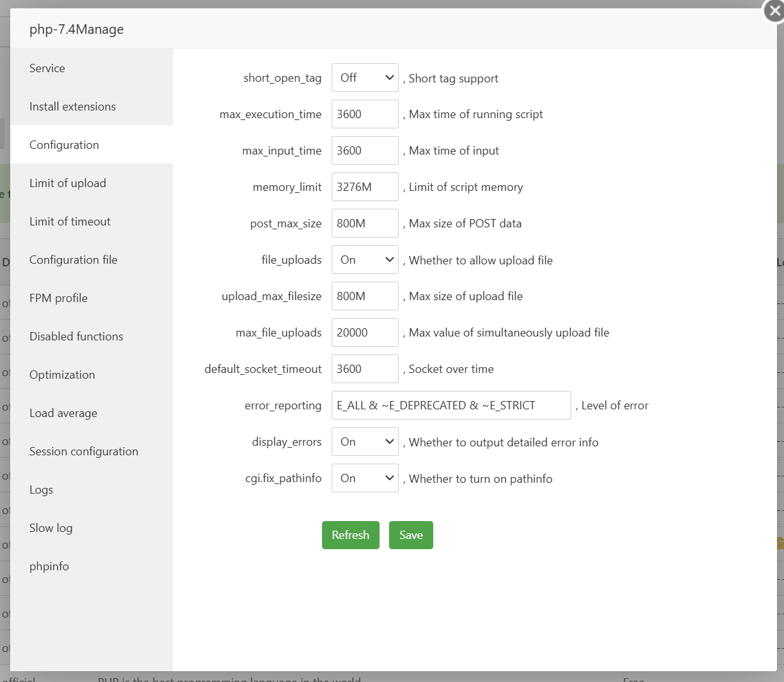784x682 pixels.
Task: Open the Install extensions tab
Action: pyautogui.click(x=73, y=107)
